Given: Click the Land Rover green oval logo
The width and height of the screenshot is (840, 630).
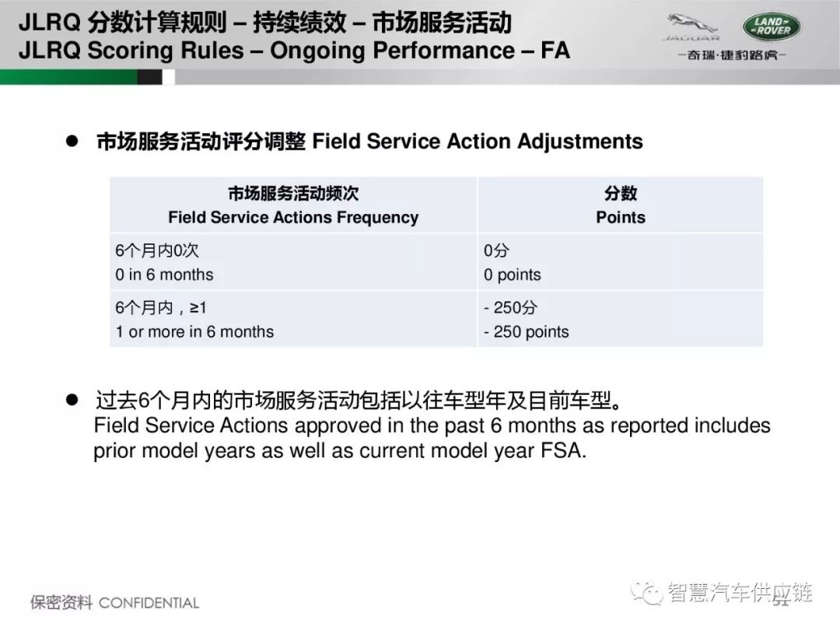Looking at the screenshot, I should tap(772, 26).
